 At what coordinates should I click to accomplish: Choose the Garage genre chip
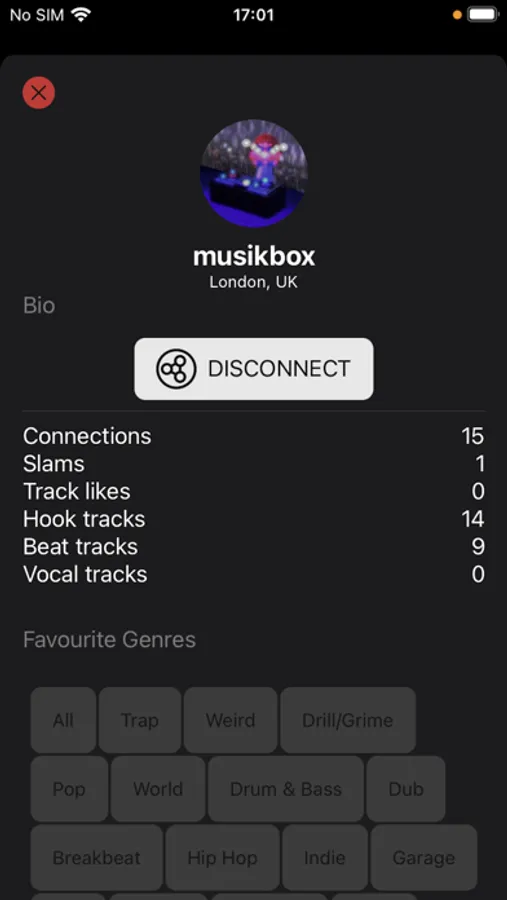click(424, 858)
